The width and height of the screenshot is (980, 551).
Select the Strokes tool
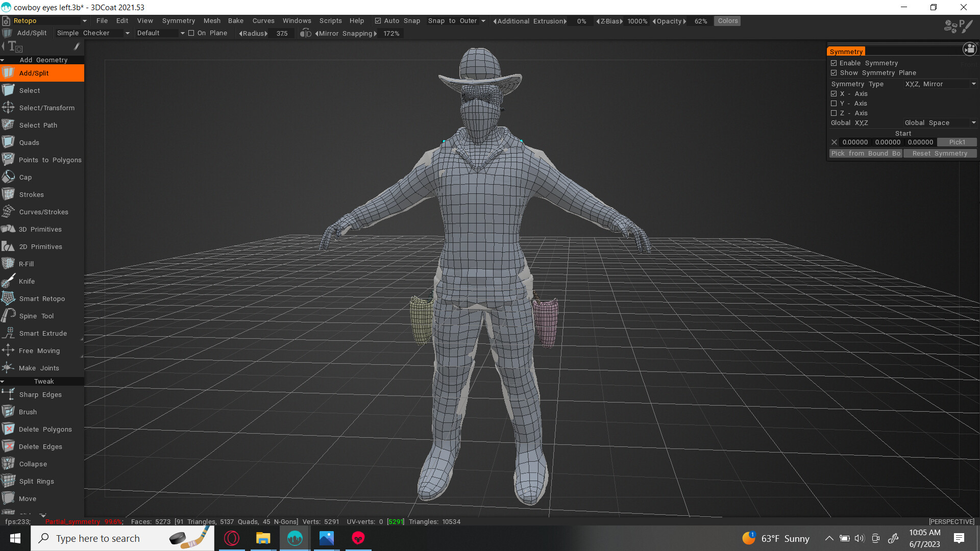[x=31, y=194]
